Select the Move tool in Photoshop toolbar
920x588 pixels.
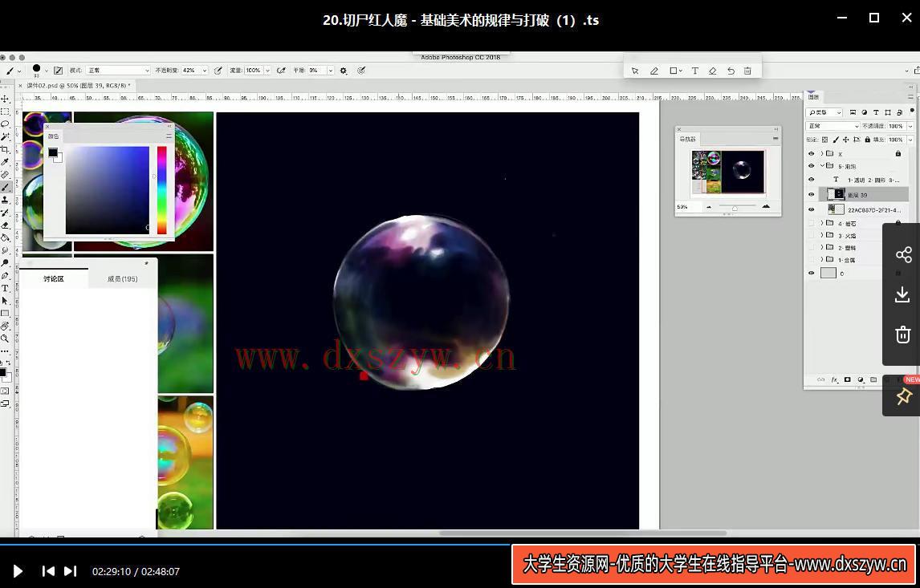(x=6, y=99)
